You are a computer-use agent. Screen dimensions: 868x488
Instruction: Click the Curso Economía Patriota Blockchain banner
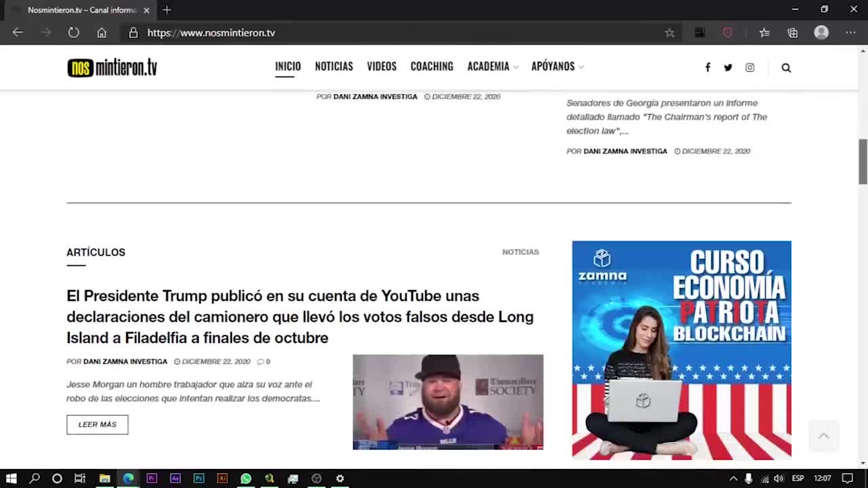point(682,350)
